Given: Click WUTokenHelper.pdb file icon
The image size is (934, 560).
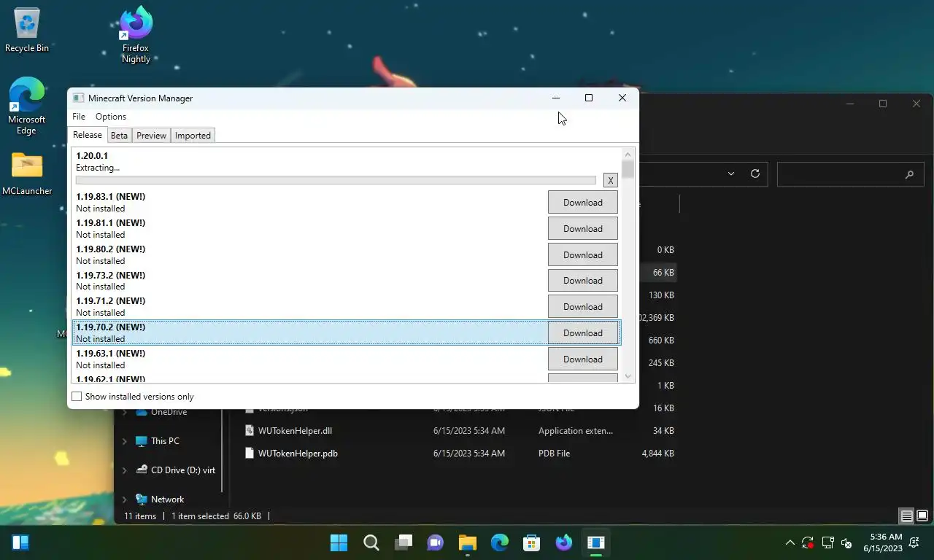Looking at the screenshot, I should click(x=250, y=454).
